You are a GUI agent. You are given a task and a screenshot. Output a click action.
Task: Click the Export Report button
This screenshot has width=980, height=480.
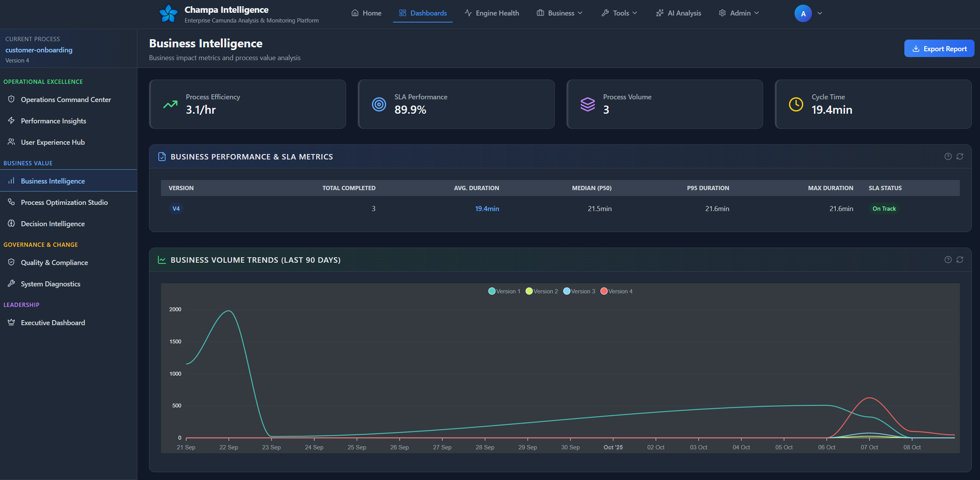pyautogui.click(x=939, y=49)
